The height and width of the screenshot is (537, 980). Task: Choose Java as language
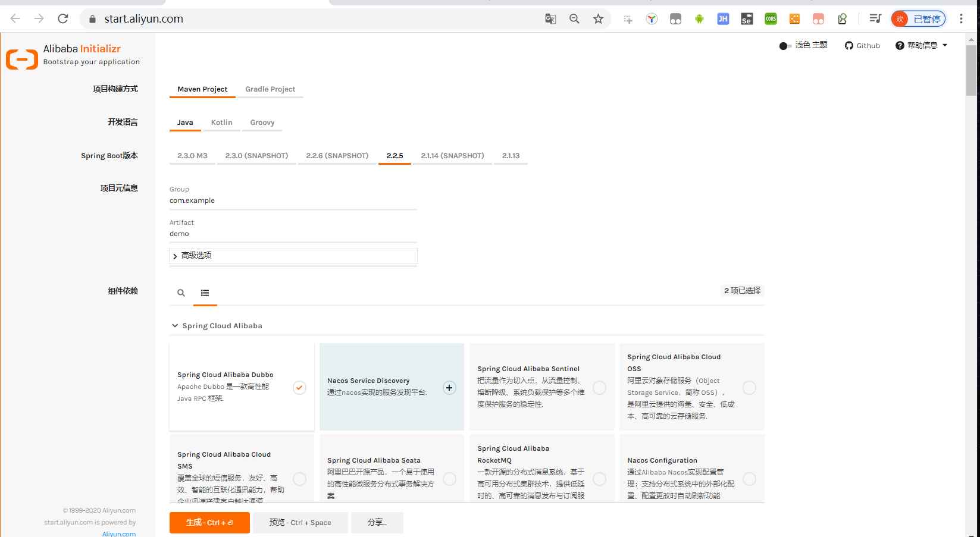tap(185, 123)
